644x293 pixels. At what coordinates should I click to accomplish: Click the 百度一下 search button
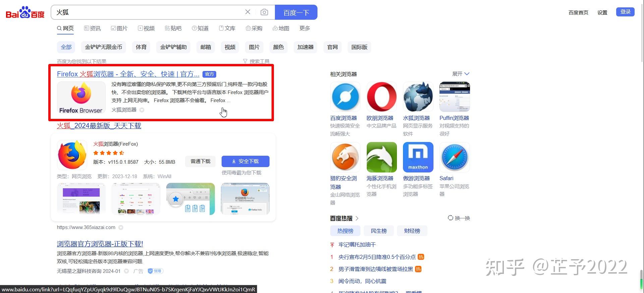click(296, 12)
